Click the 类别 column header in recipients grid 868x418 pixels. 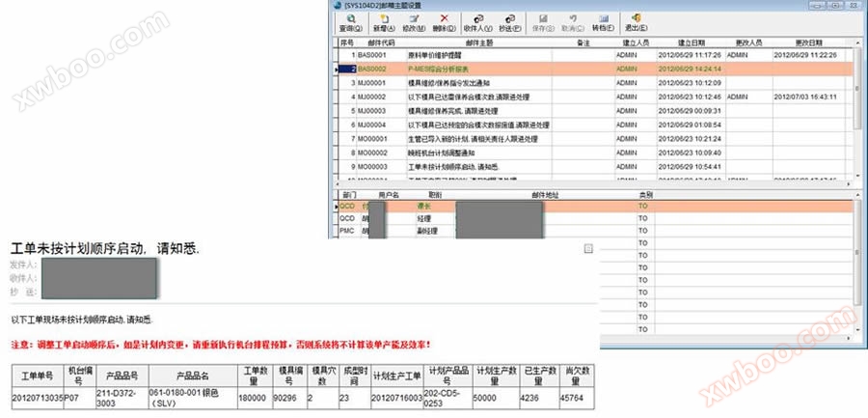pos(645,195)
